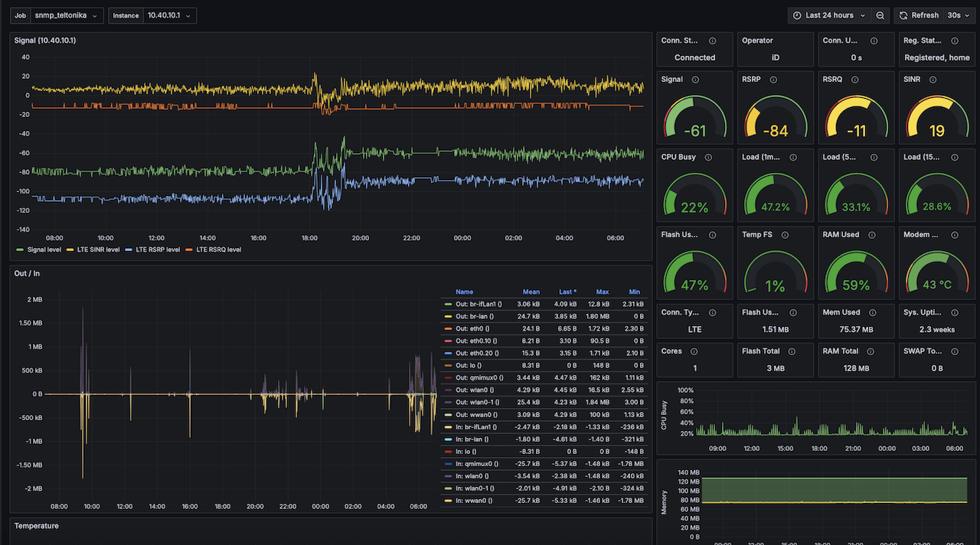Click the Mem Used panel info icon
Screen dimensions: 980x545
[873, 312]
